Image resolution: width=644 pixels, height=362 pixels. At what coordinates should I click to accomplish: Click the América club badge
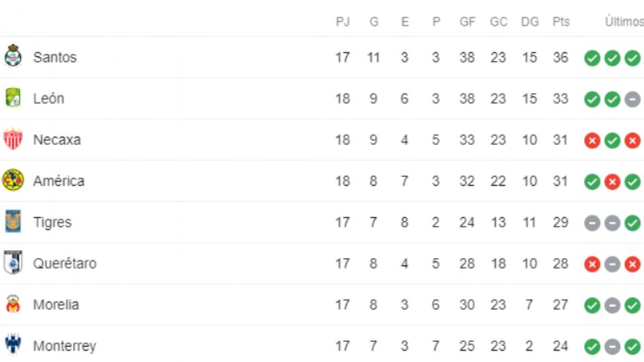coord(13,180)
